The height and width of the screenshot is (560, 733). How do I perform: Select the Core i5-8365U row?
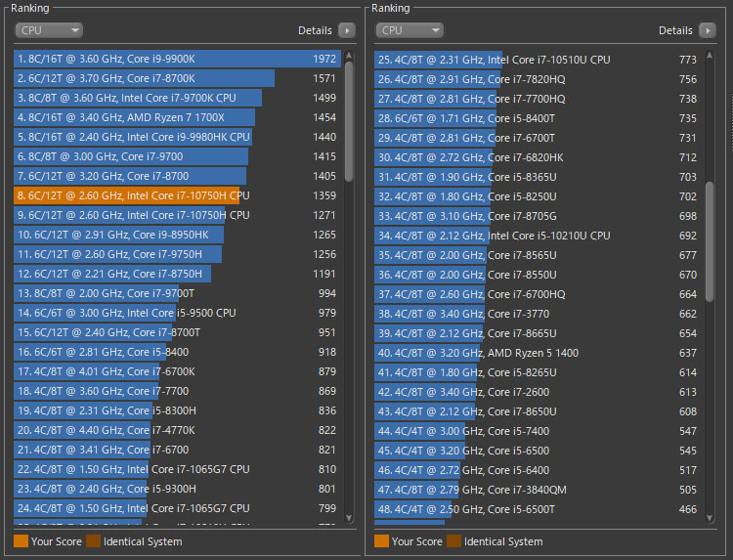(539, 177)
